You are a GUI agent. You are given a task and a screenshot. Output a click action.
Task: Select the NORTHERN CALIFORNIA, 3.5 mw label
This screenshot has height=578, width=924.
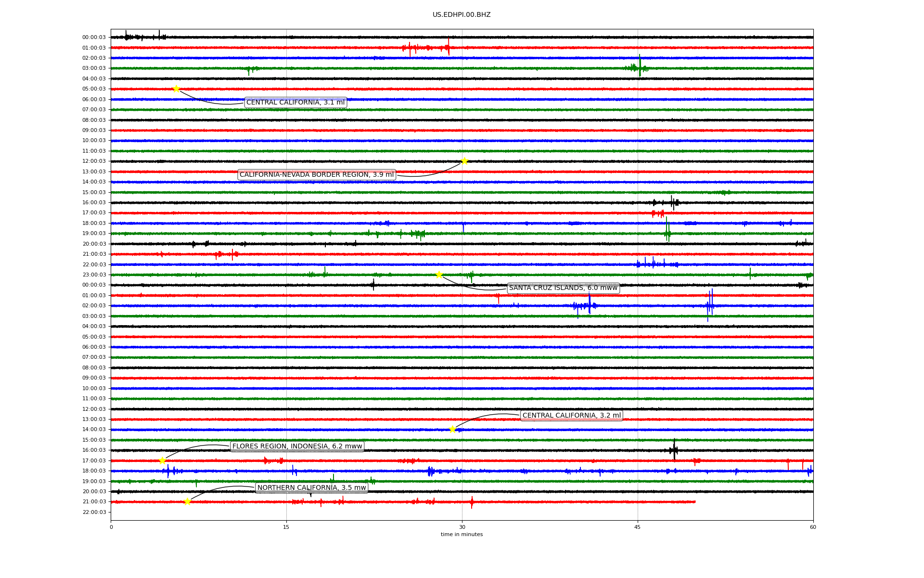pyautogui.click(x=311, y=487)
